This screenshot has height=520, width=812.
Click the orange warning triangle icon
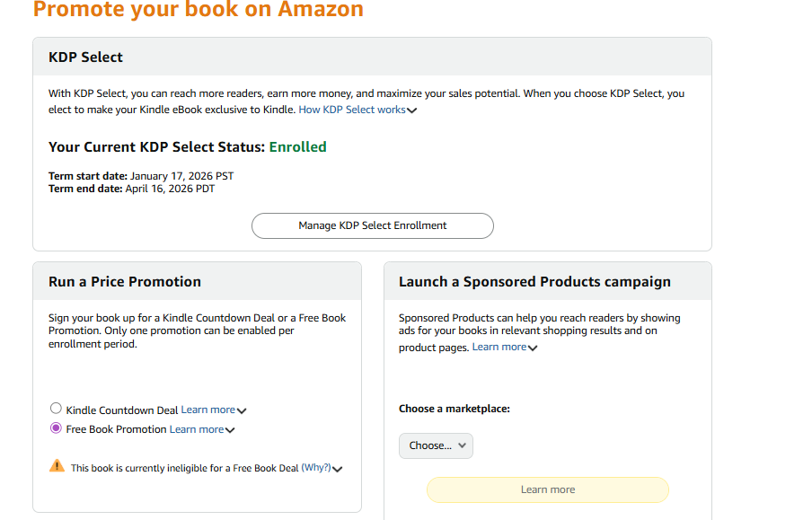(x=57, y=466)
